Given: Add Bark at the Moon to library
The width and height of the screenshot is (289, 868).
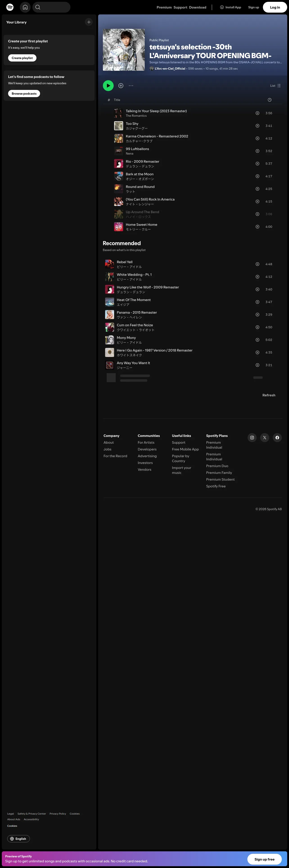Looking at the screenshot, I should click(257, 176).
